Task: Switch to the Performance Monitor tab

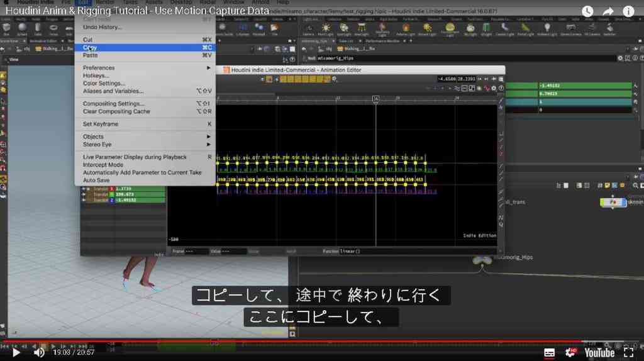Action: (x=382, y=41)
